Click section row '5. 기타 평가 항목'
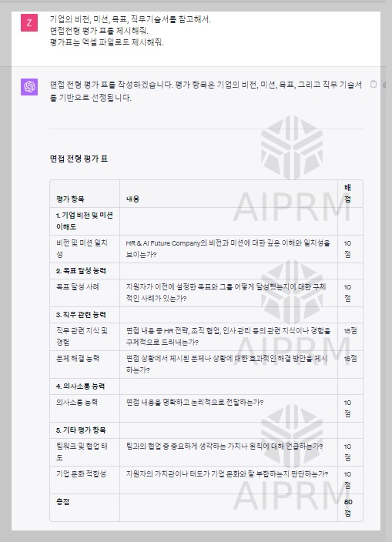Viewport: 392px width, 542px height. [x=81, y=430]
